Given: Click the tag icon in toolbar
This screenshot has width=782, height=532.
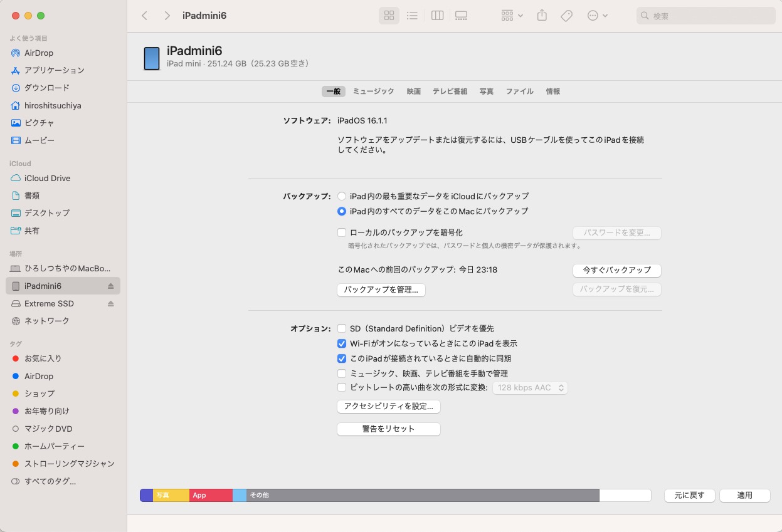Looking at the screenshot, I should [x=566, y=16].
